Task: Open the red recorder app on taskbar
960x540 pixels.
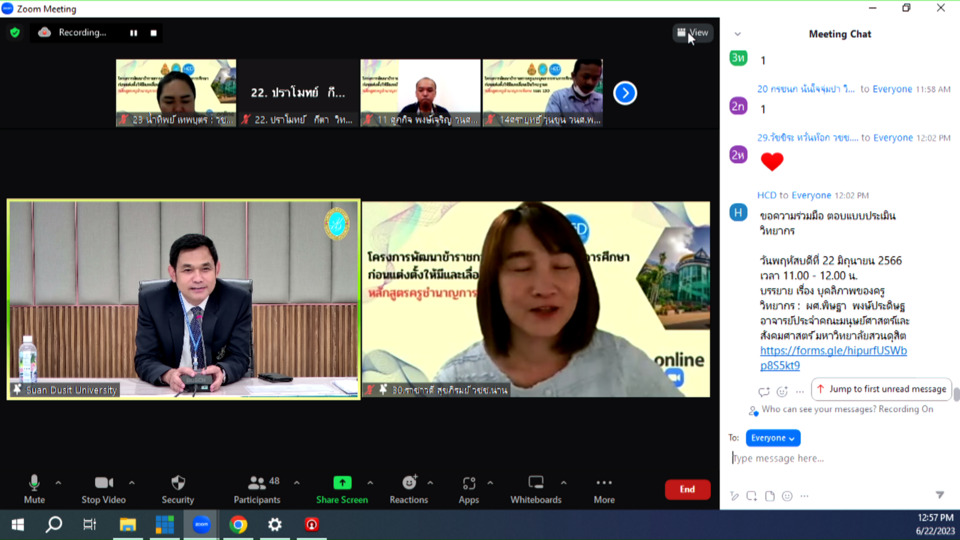Action: tap(312, 525)
